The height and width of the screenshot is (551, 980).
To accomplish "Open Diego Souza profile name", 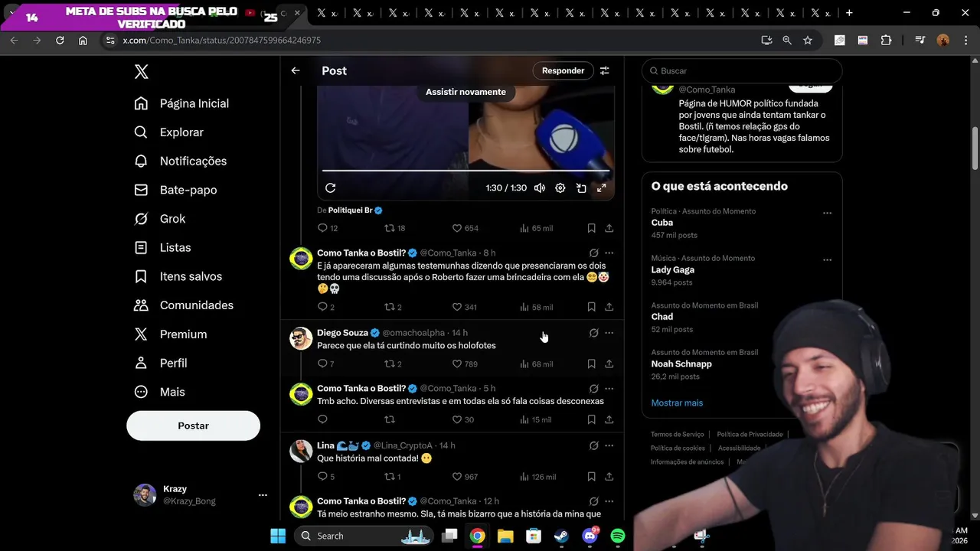I will (x=342, y=333).
